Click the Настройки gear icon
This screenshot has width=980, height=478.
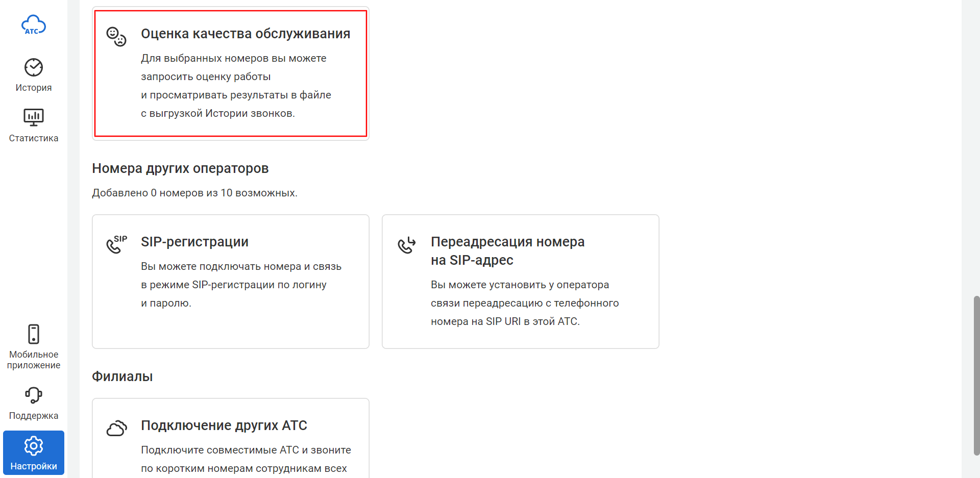[34, 446]
